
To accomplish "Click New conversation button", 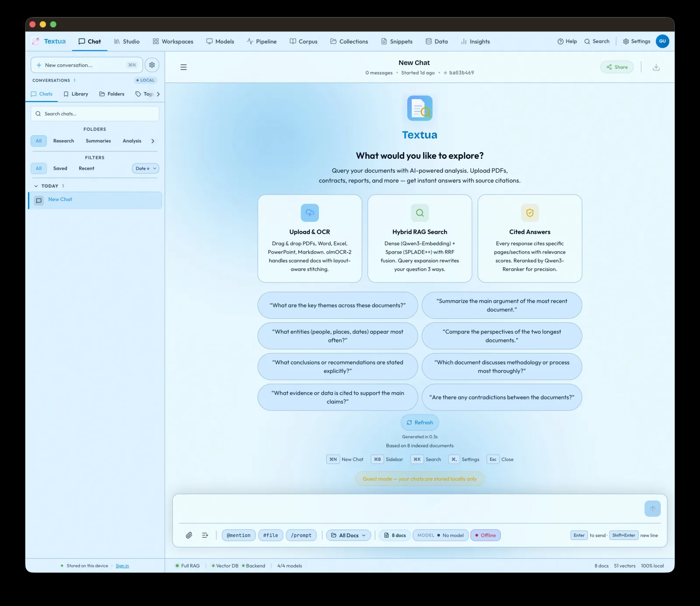I will tap(87, 65).
